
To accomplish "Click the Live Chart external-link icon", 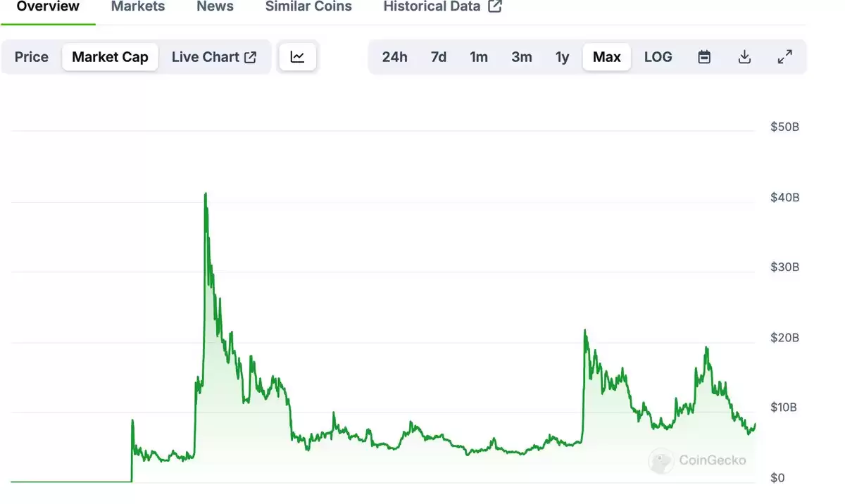I will [250, 57].
